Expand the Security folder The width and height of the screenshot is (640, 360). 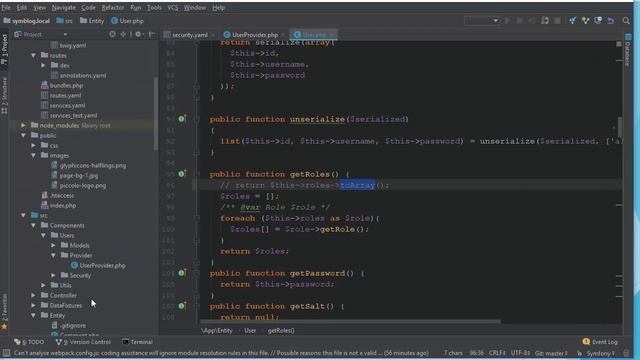pyautogui.click(x=53, y=276)
